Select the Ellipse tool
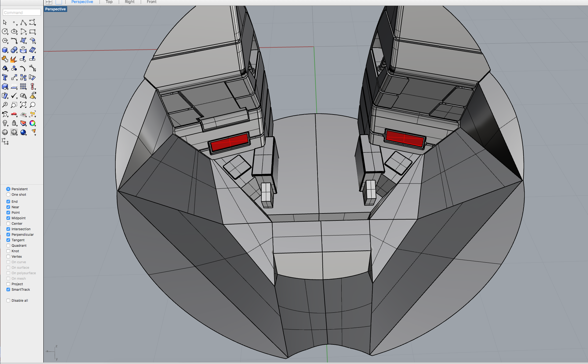The image size is (588, 364). [14, 31]
